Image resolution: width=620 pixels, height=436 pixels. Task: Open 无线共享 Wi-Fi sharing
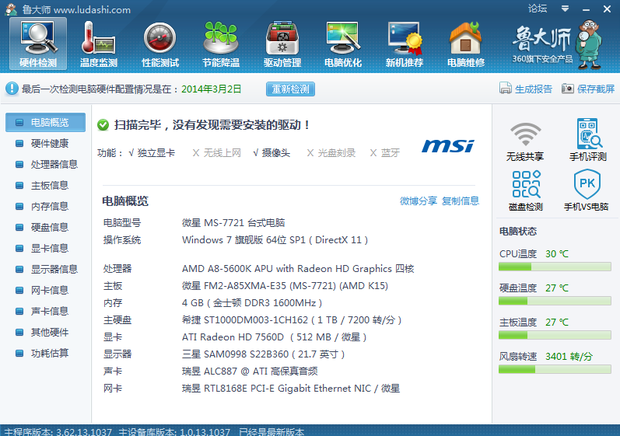coord(525,141)
